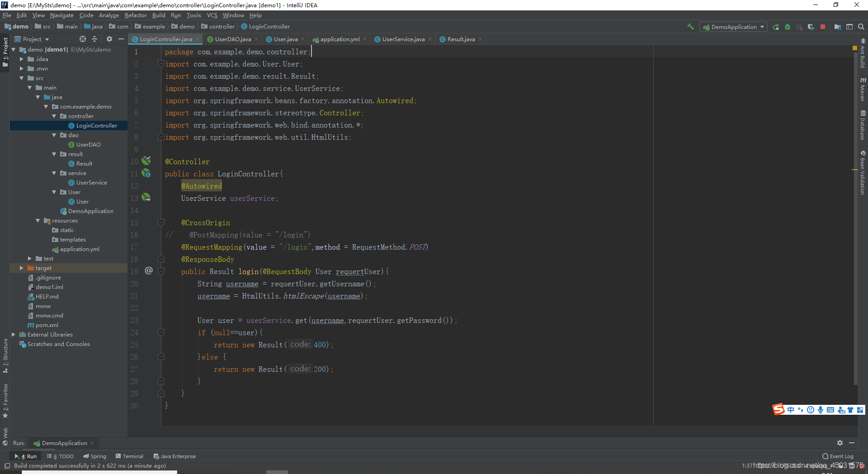Toggle the code fold marker at line 15
The width and height of the screenshot is (868, 474).
click(x=160, y=222)
